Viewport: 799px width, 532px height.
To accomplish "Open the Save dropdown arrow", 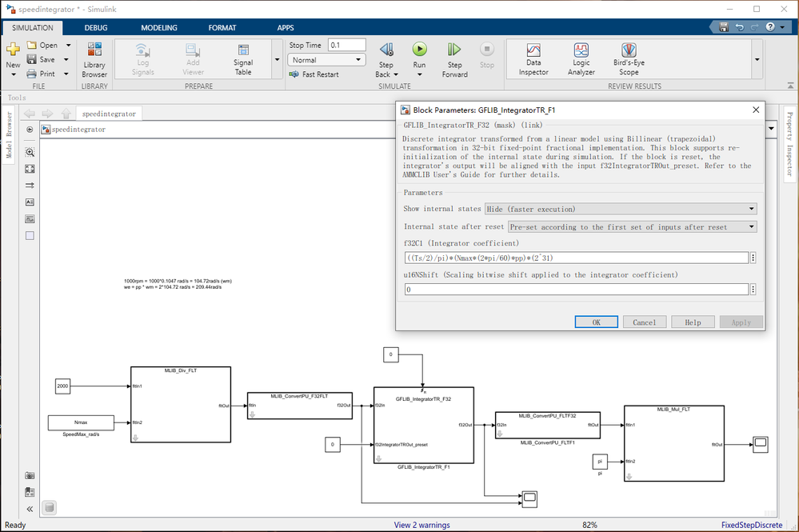I will [66, 60].
